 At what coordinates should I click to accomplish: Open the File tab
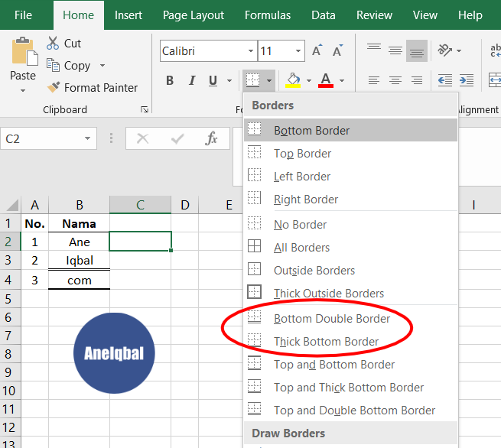[23, 15]
